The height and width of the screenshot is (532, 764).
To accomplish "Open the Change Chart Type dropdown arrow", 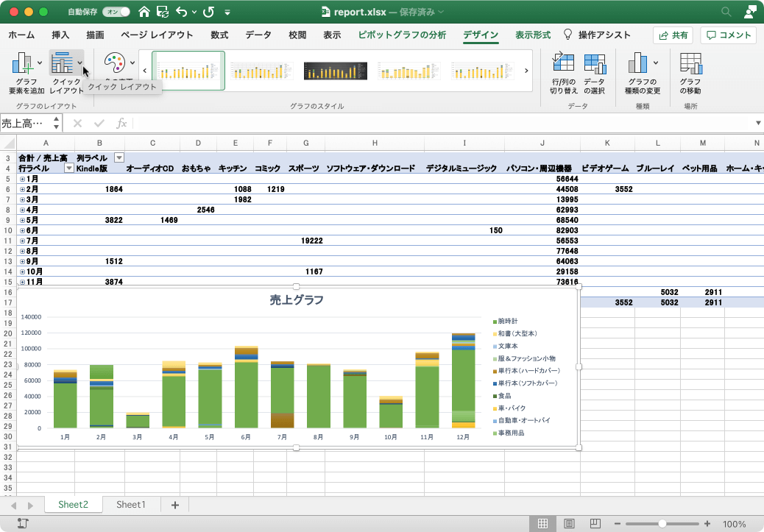I will pos(656,63).
